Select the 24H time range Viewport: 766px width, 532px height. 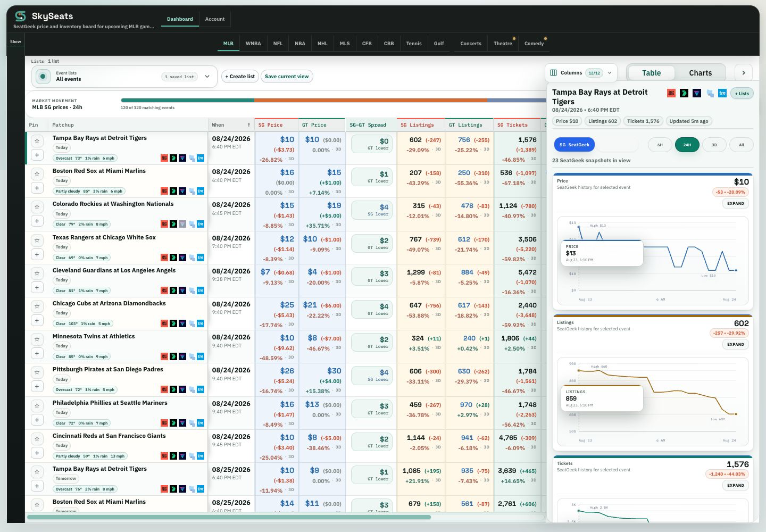click(x=687, y=145)
